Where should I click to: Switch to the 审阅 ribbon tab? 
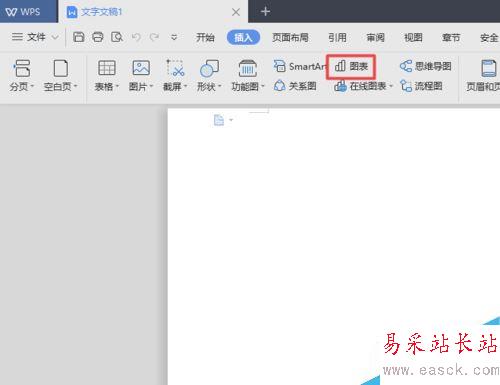(x=375, y=37)
